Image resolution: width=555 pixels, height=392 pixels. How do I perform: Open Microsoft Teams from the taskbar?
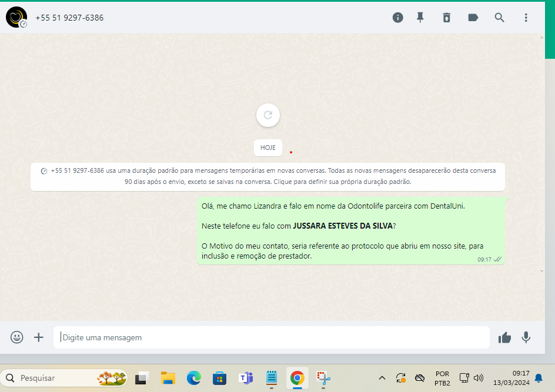pos(246,378)
